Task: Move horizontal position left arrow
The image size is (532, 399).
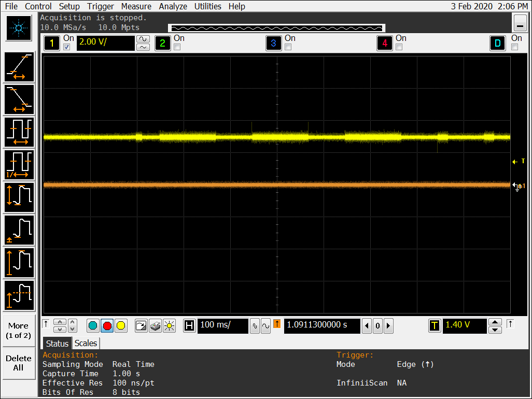Action: (x=367, y=326)
